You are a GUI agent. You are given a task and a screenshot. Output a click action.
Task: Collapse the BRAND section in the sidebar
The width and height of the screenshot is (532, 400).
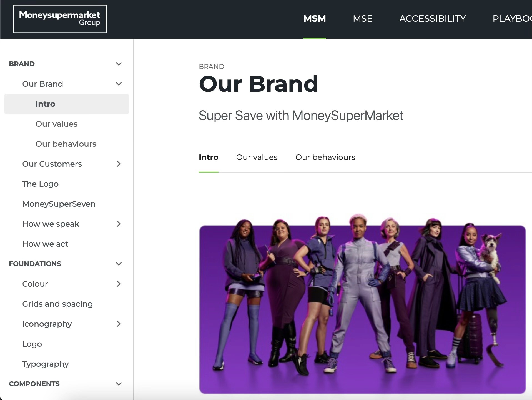tap(119, 64)
